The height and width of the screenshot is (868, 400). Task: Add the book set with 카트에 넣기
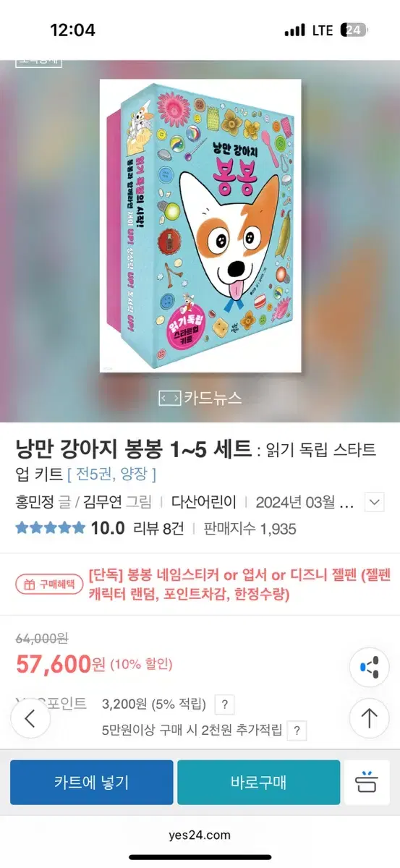click(x=91, y=782)
